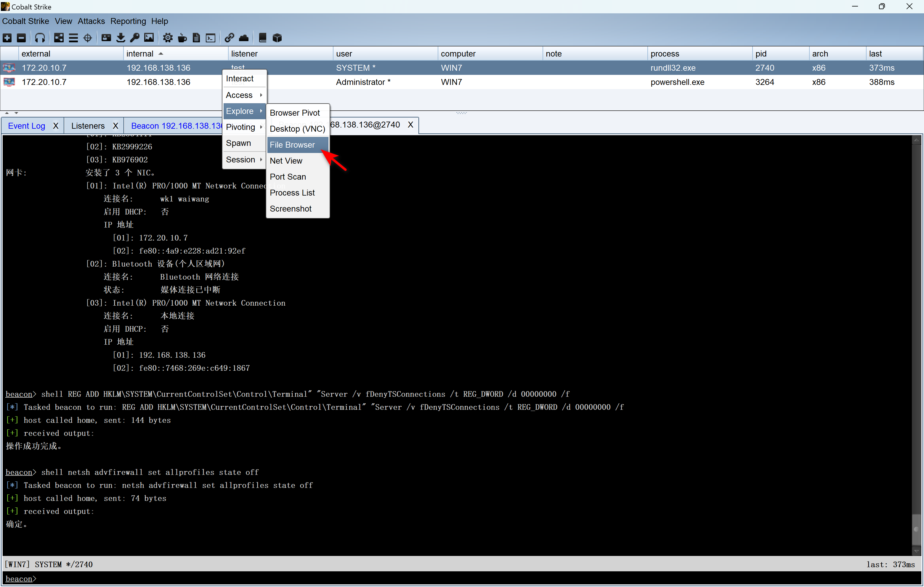924x587 pixels.
Task: Open keystrokes via the key icon
Action: 134,38
